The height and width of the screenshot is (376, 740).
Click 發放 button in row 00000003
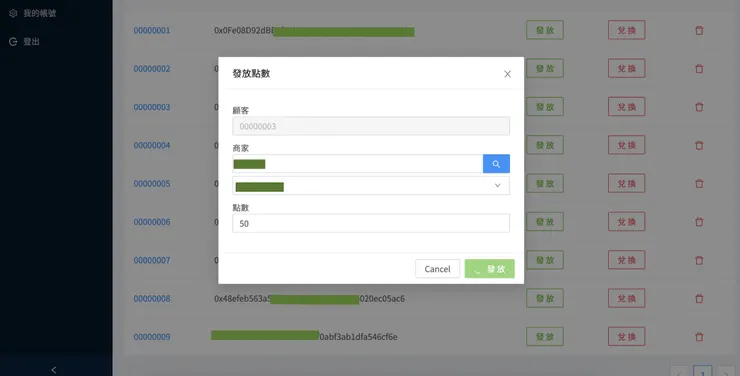coord(545,107)
